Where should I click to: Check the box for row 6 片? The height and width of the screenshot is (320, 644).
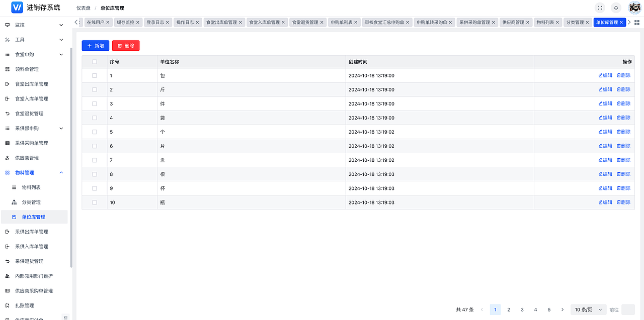95,146
